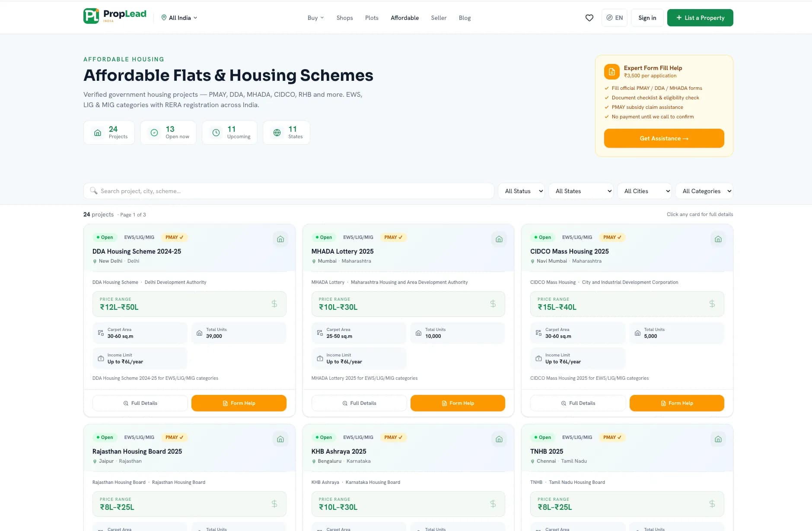Viewport: 812px width, 531px height.
Task: Open the All India location dropdown
Action: click(x=179, y=18)
